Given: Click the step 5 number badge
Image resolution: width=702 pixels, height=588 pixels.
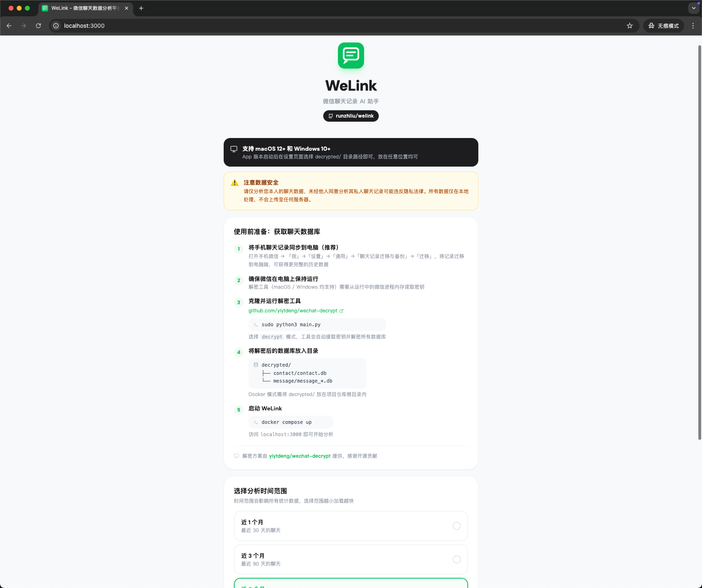Looking at the screenshot, I should coord(239,410).
